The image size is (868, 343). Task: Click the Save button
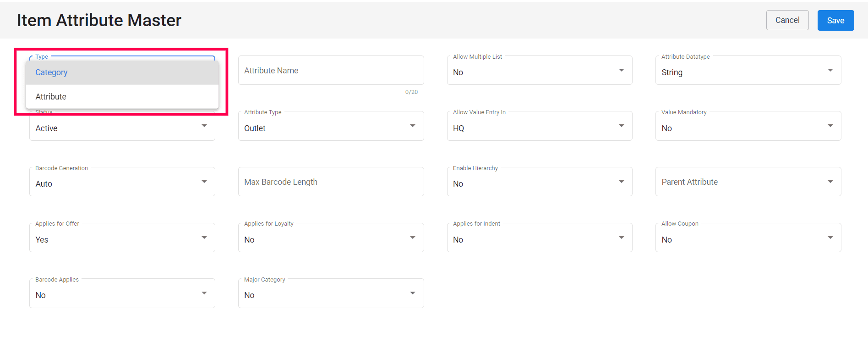(835, 21)
